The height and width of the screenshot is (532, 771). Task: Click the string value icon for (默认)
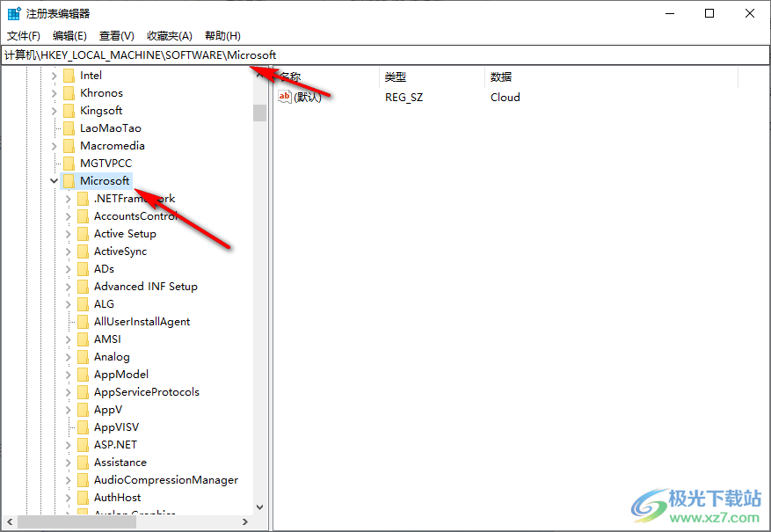pos(285,97)
